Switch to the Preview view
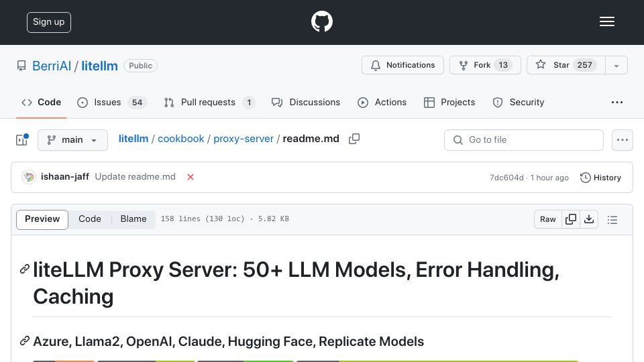This screenshot has height=362, width=644. tap(42, 219)
